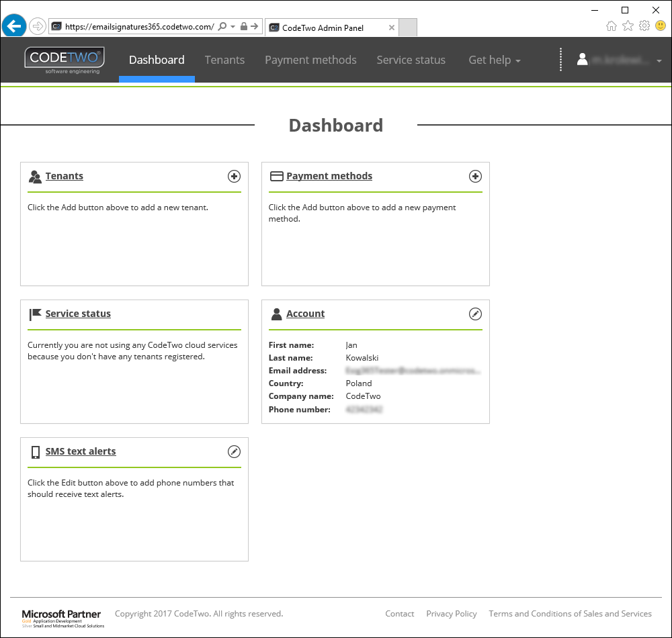Click the first name value Jan
This screenshot has width=672, height=638.
pyautogui.click(x=351, y=345)
